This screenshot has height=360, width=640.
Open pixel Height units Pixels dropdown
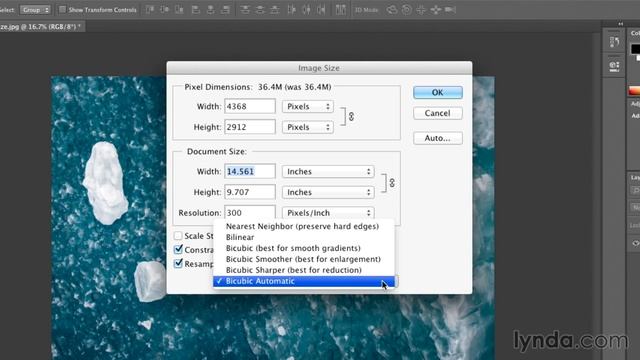[308, 127]
